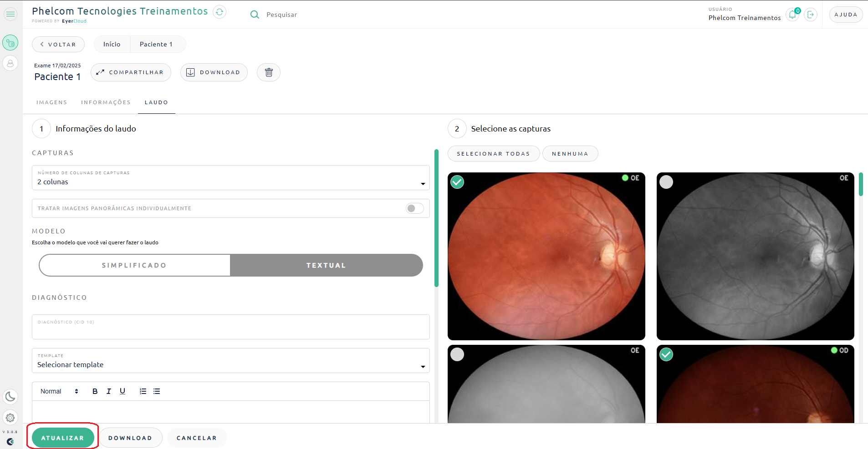Screen dimensions: 868x449
Task: Delete exam with trash icon
Action: pyautogui.click(x=269, y=72)
